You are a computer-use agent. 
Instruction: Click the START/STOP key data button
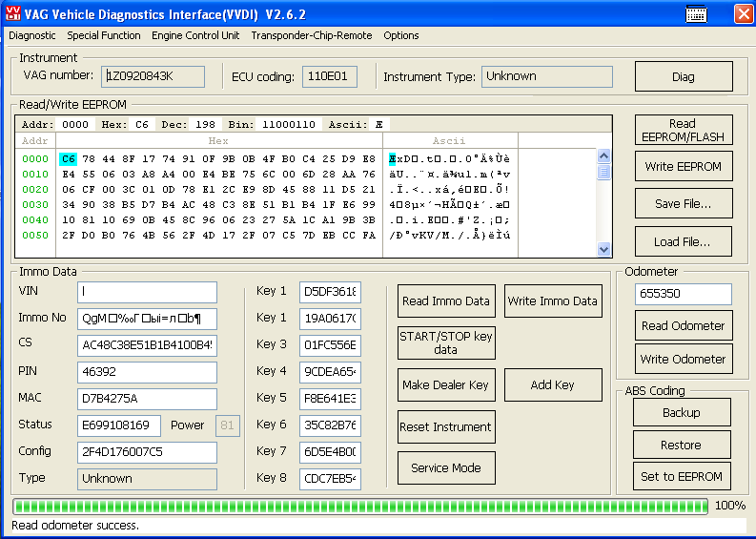[x=446, y=343]
